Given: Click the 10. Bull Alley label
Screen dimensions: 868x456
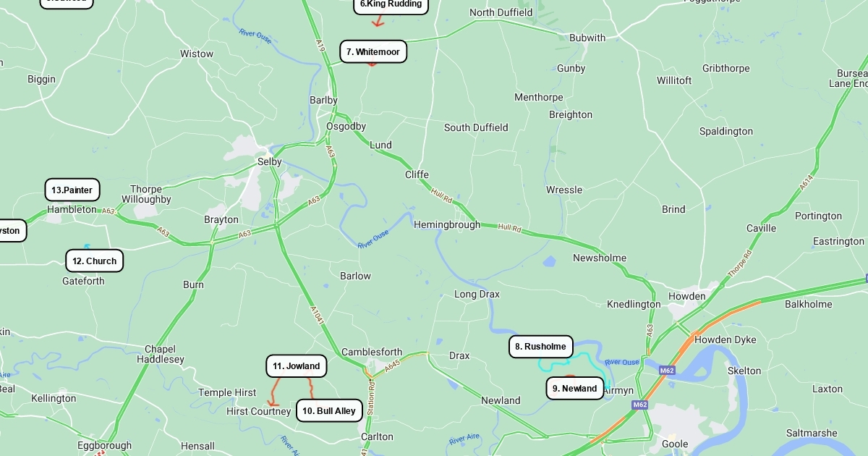Looking at the screenshot, I should pos(329,410).
